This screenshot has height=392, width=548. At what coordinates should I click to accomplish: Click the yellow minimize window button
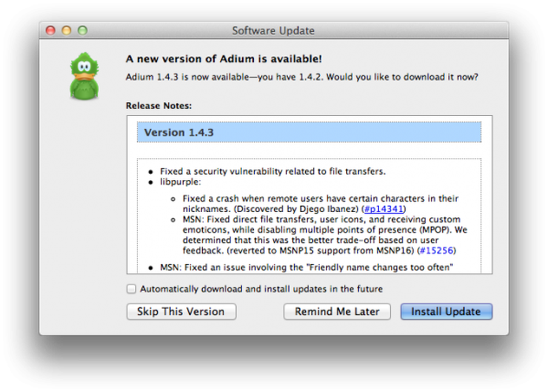pos(66,31)
